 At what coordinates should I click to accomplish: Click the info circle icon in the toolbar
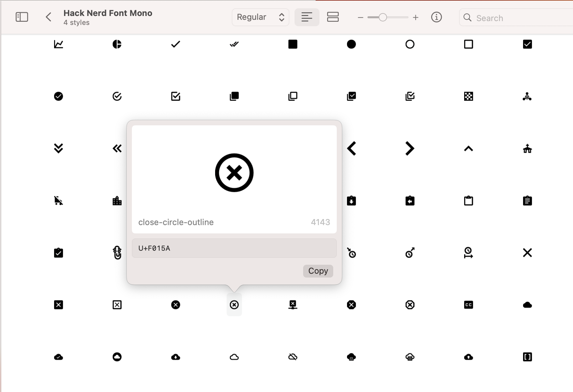437,17
